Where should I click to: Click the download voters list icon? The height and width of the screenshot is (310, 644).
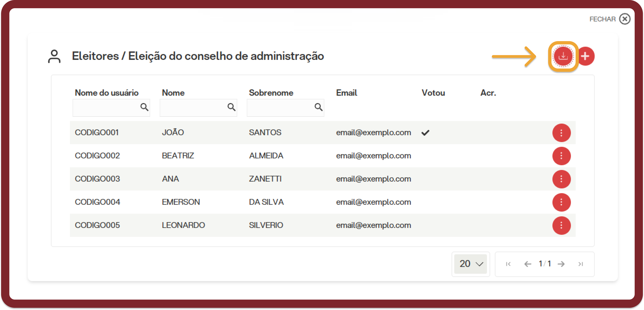[x=563, y=56]
